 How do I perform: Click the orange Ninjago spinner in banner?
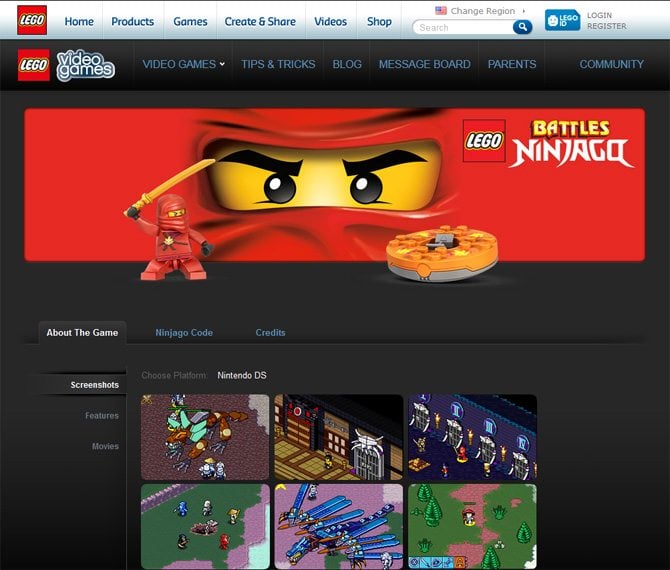(x=442, y=252)
